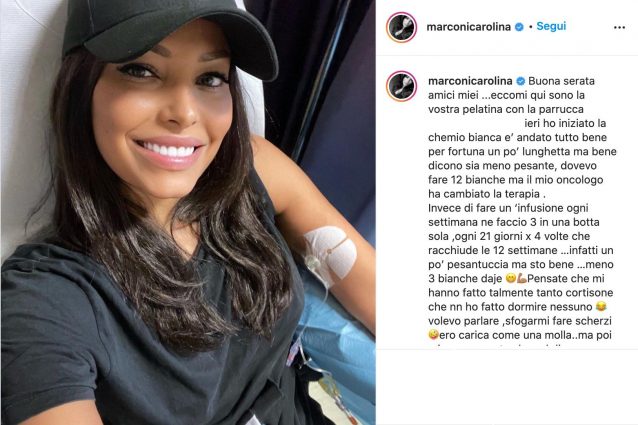Click the winking emoji before "ero carica"
Image resolution: width=638 pixels, height=425 pixels.
tap(433, 335)
